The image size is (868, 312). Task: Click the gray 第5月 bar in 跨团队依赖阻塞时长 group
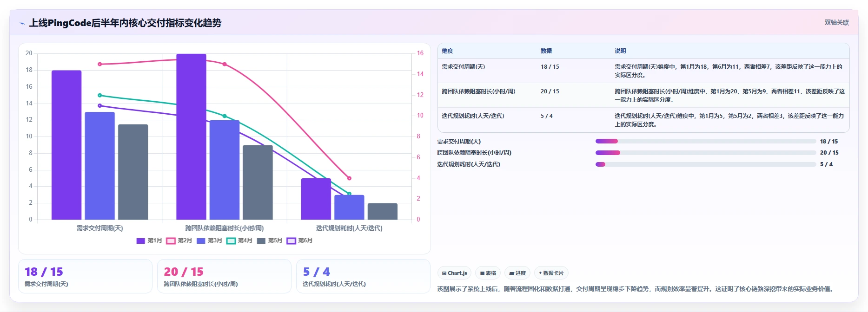[x=258, y=182]
